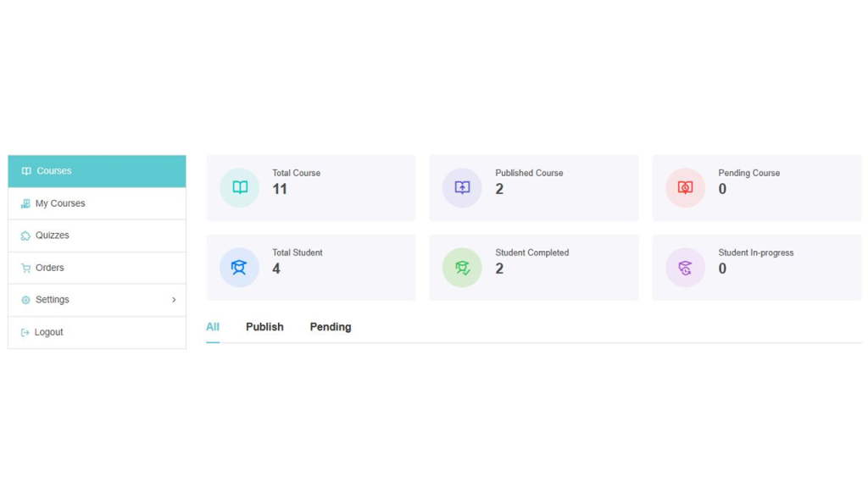Open My Courses in the sidebar
Image resolution: width=868 pixels, height=488 pixels.
click(60, 203)
